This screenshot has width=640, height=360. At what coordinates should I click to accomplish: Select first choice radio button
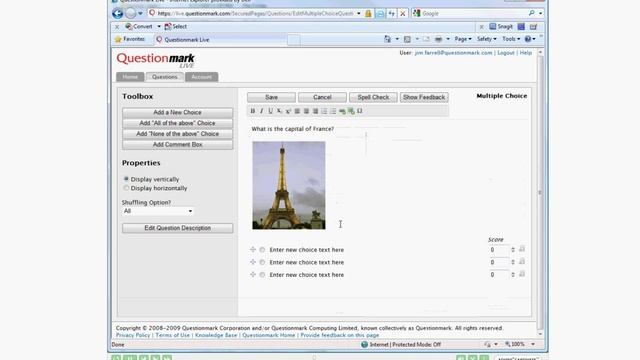pos(262,250)
